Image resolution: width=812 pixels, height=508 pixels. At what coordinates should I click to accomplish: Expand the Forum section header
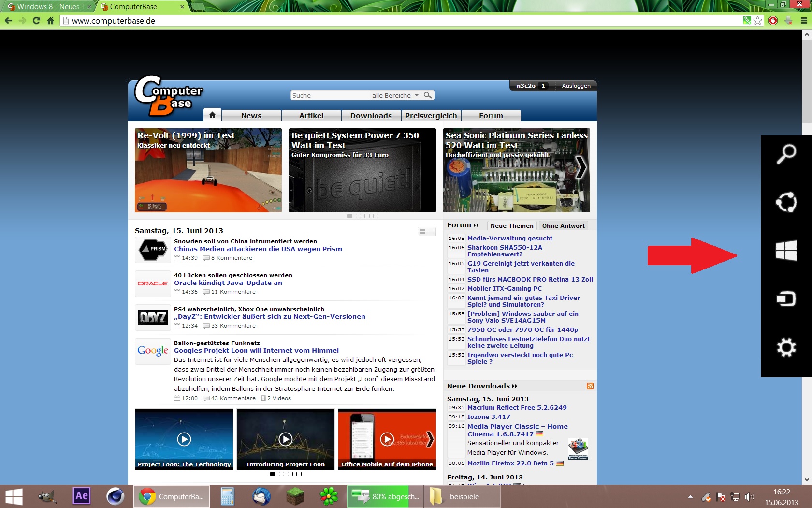pos(463,225)
